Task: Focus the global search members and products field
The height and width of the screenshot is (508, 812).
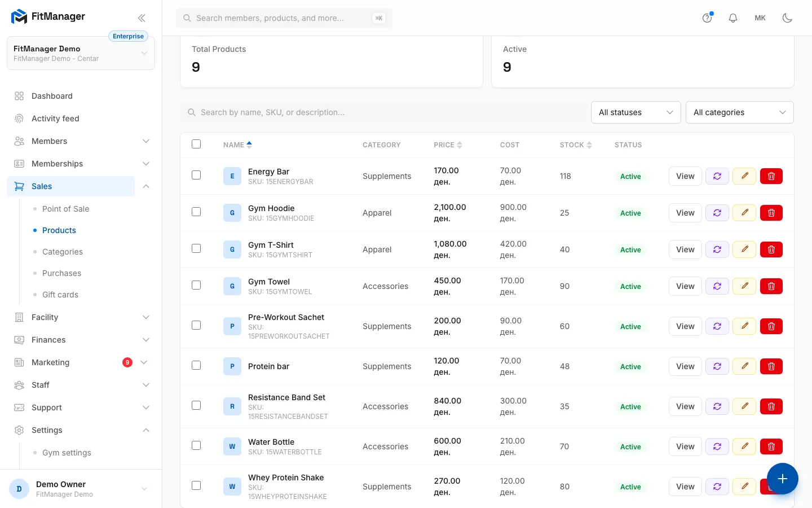Action: [284, 18]
